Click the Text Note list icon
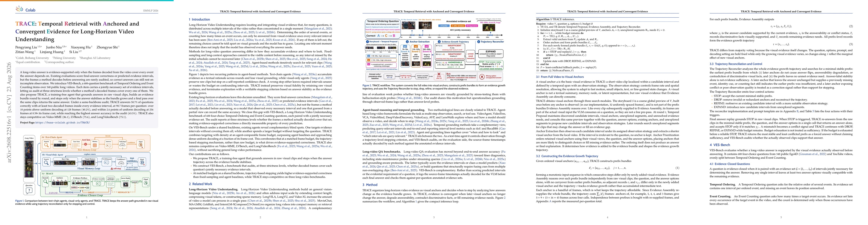 point(76,146)
